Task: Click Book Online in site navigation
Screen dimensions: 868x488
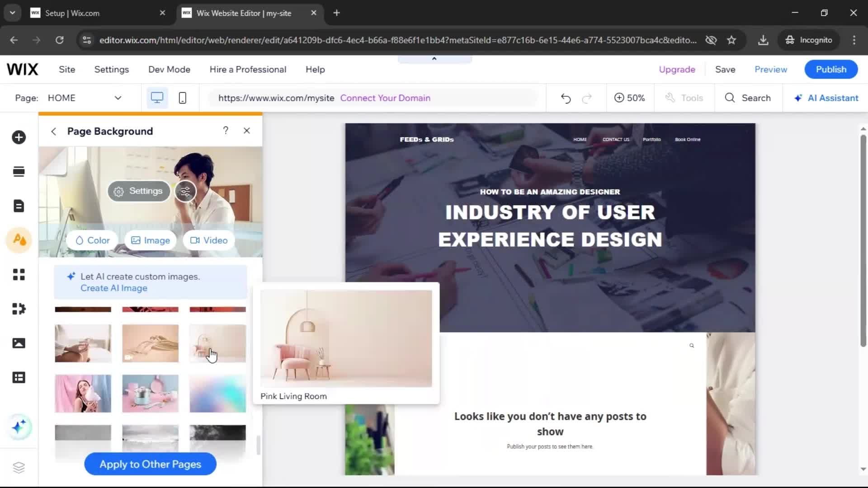Action: (x=688, y=140)
